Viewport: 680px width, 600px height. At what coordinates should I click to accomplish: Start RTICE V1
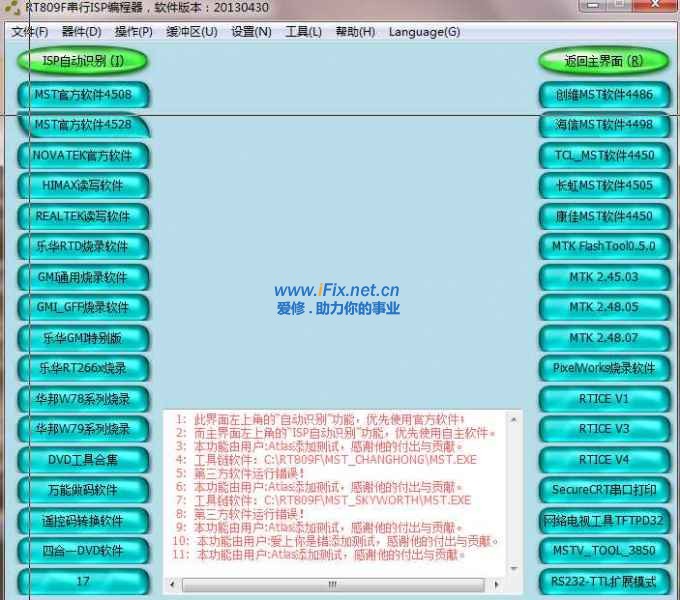[x=604, y=399]
